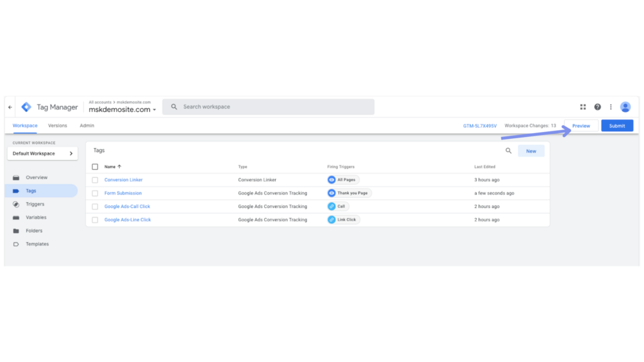Click the Preview button
The width and height of the screenshot is (644, 362).
[581, 126]
